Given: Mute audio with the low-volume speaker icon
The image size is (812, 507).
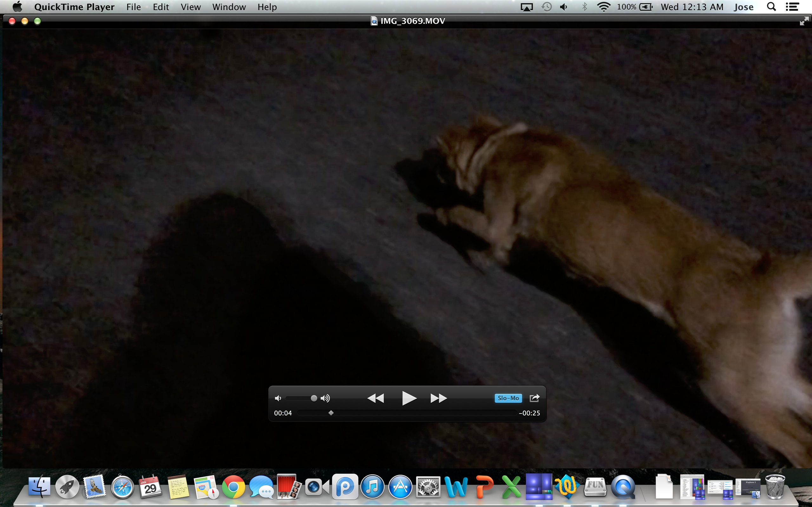Looking at the screenshot, I should point(278,398).
